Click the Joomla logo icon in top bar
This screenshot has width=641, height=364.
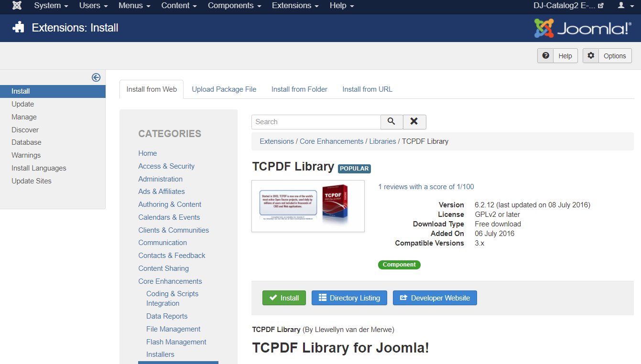pos(17,6)
